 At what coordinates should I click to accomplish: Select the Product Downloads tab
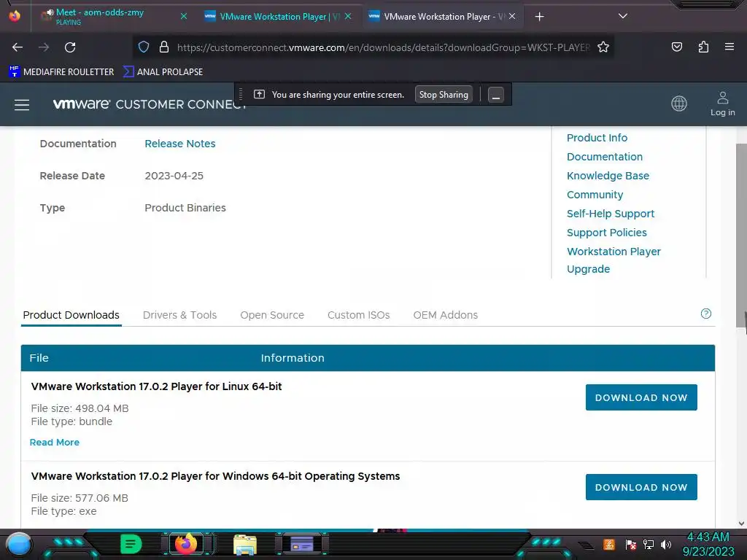71,315
